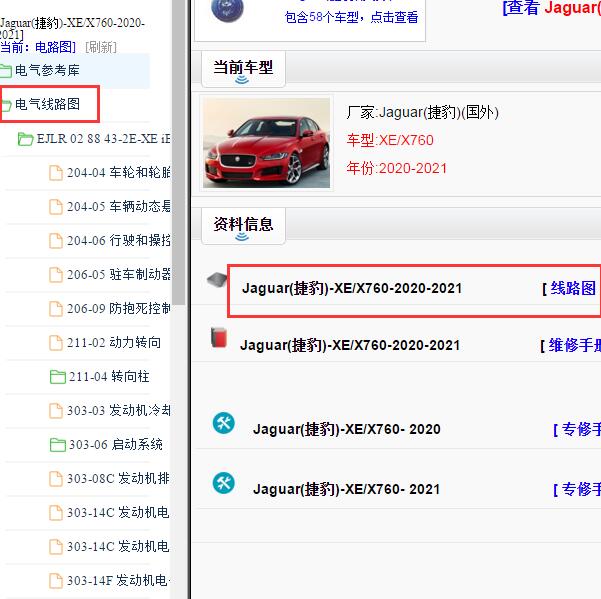Open the 当前车型 tab
The height and width of the screenshot is (599, 601).
pos(243,68)
